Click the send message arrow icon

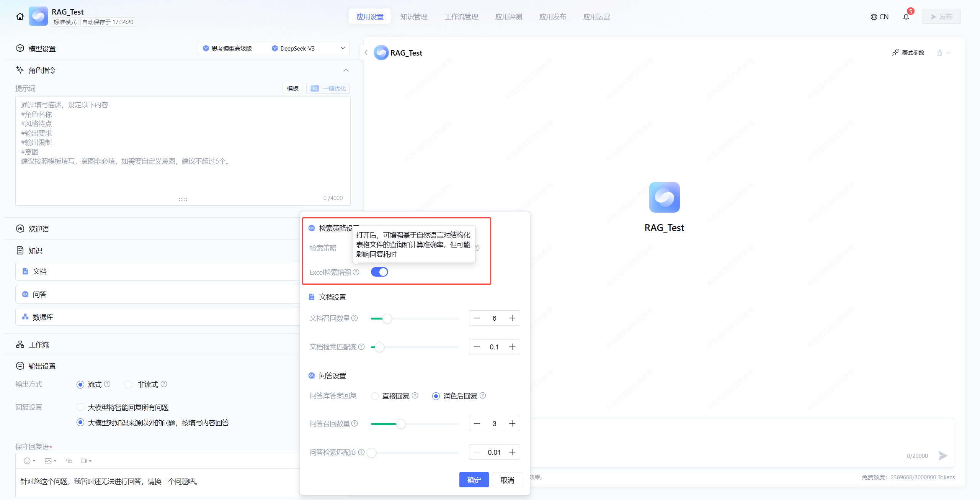pos(942,456)
